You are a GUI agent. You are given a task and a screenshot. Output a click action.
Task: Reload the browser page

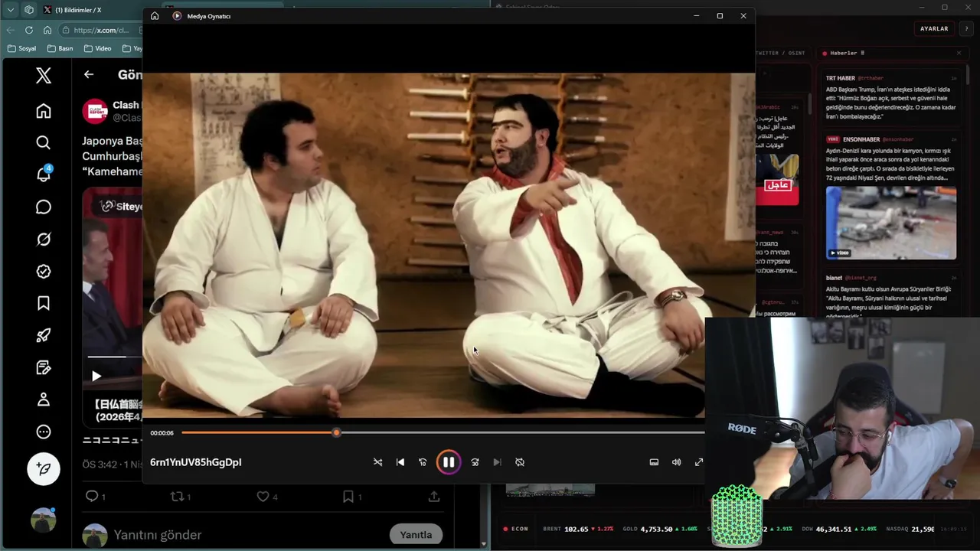click(x=29, y=30)
